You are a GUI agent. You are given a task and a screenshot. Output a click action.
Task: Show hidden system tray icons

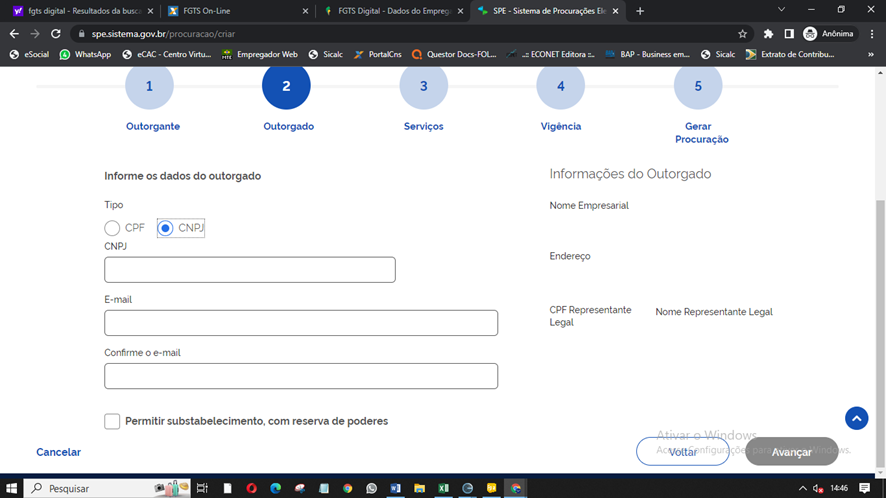pos(802,488)
